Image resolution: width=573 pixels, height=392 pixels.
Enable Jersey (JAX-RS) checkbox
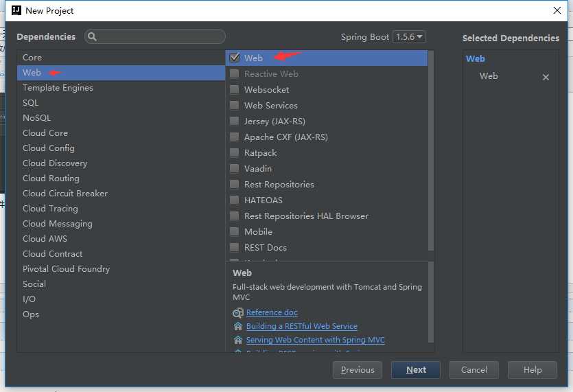coord(234,121)
